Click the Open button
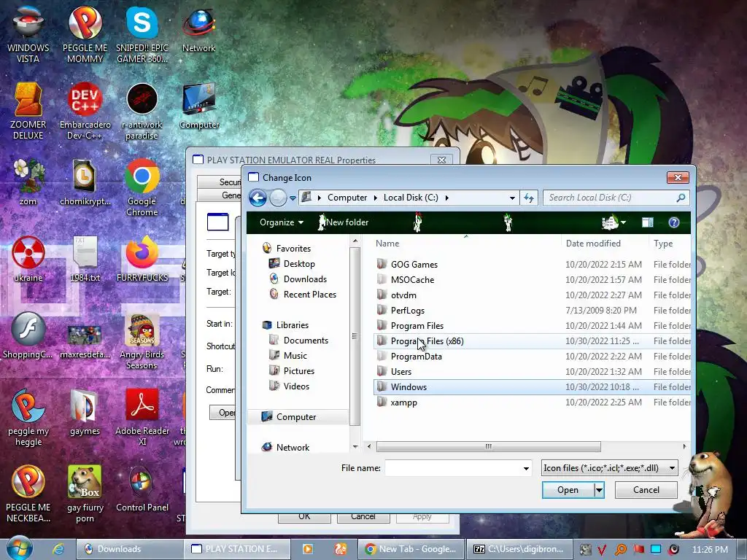747x560 pixels. (x=568, y=490)
